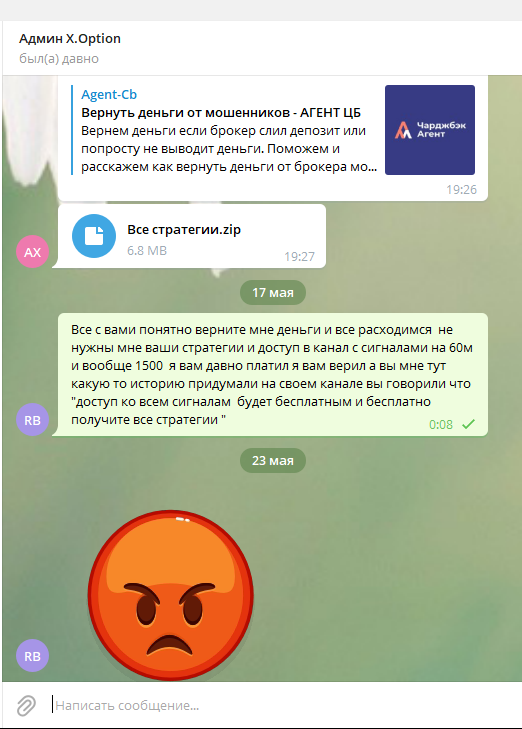Viewport: 522px width, 729px height.
Task: Click the purple RB avatar beside the long message
Action: 32,419
